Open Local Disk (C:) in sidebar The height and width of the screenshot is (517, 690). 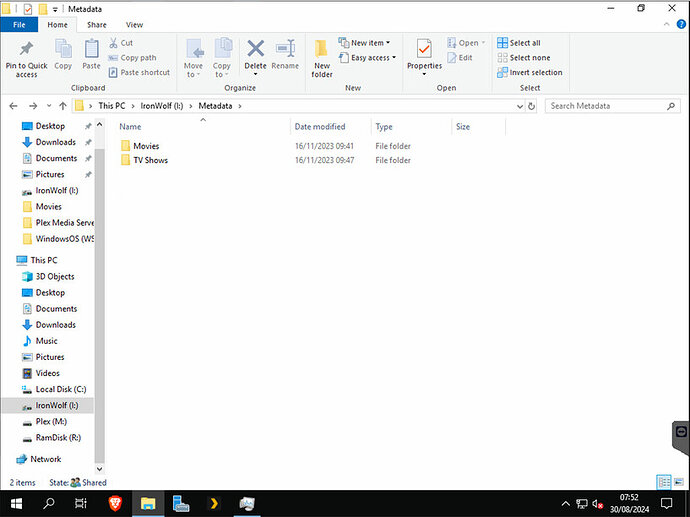[61, 389]
